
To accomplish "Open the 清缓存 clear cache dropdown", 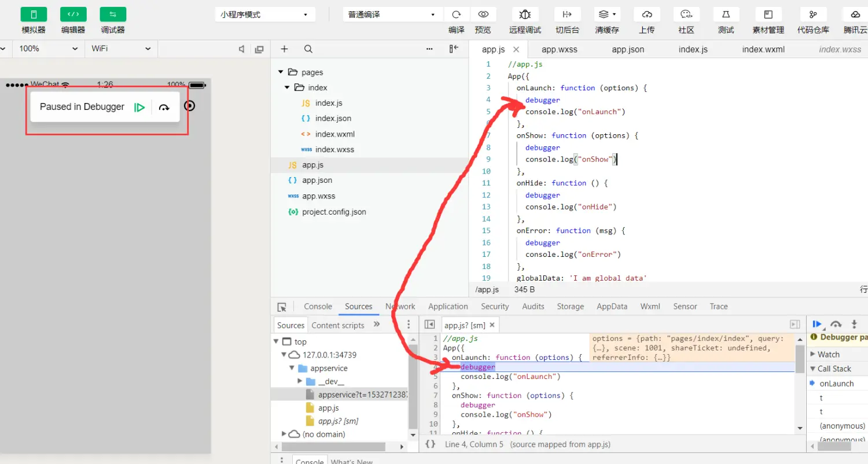I will [607, 14].
